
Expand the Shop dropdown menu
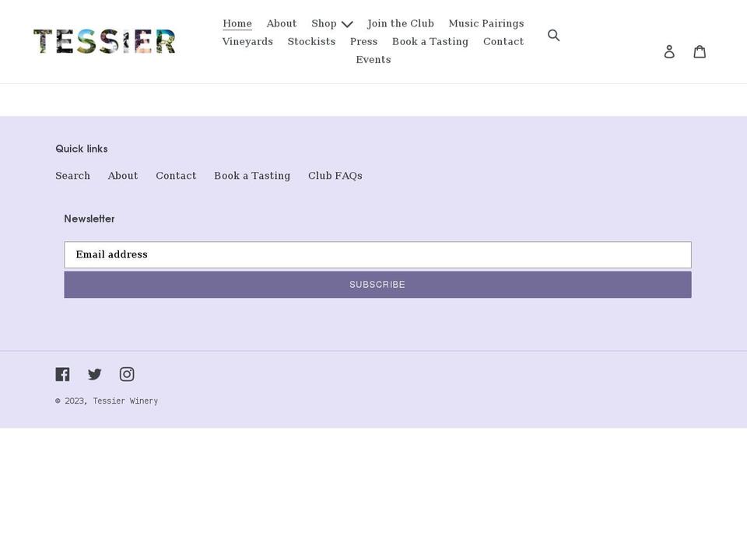point(332,23)
